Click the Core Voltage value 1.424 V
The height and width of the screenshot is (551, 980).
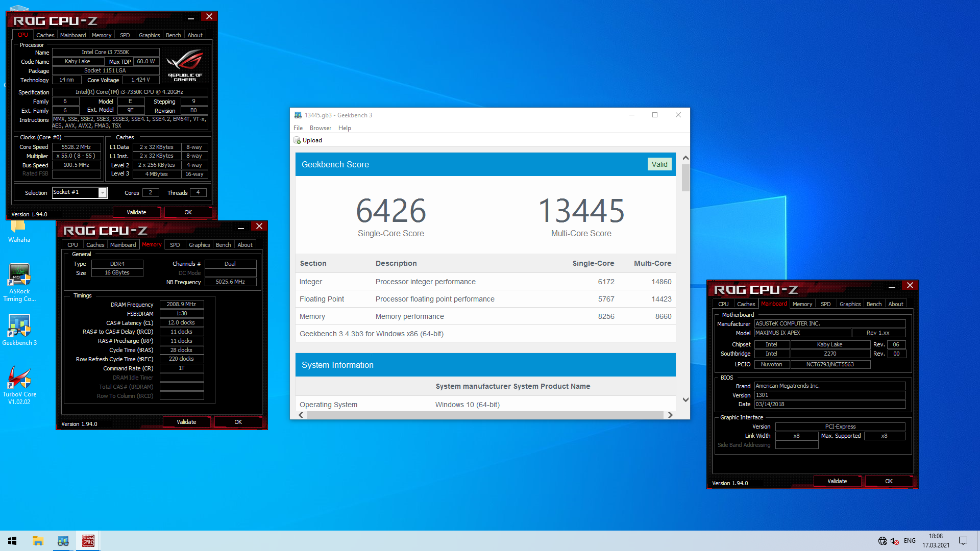[x=140, y=80]
